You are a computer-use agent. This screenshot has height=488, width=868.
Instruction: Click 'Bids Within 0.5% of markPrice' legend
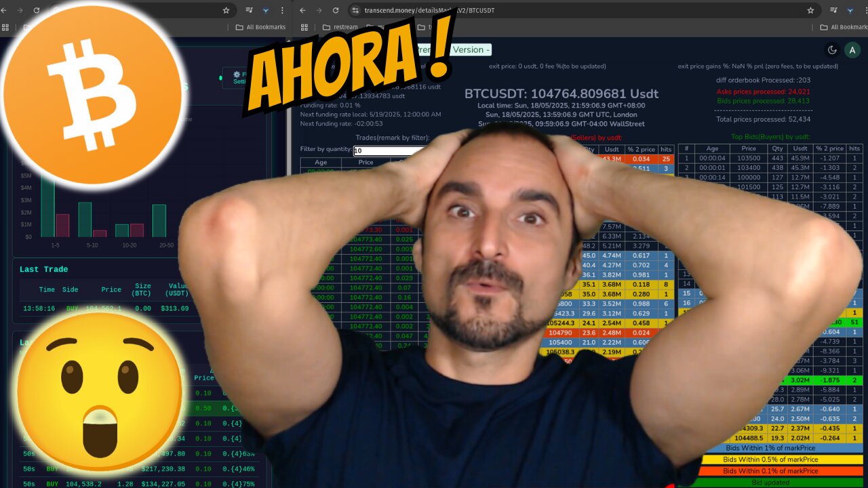(x=770, y=460)
